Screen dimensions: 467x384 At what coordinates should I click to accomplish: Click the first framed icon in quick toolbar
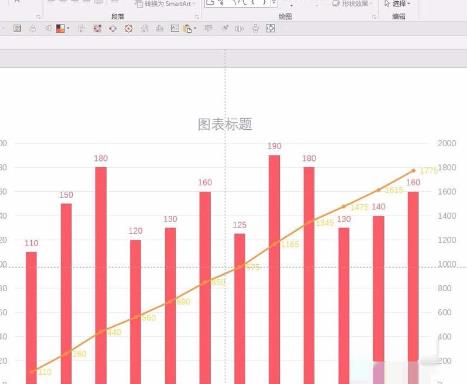17,29
